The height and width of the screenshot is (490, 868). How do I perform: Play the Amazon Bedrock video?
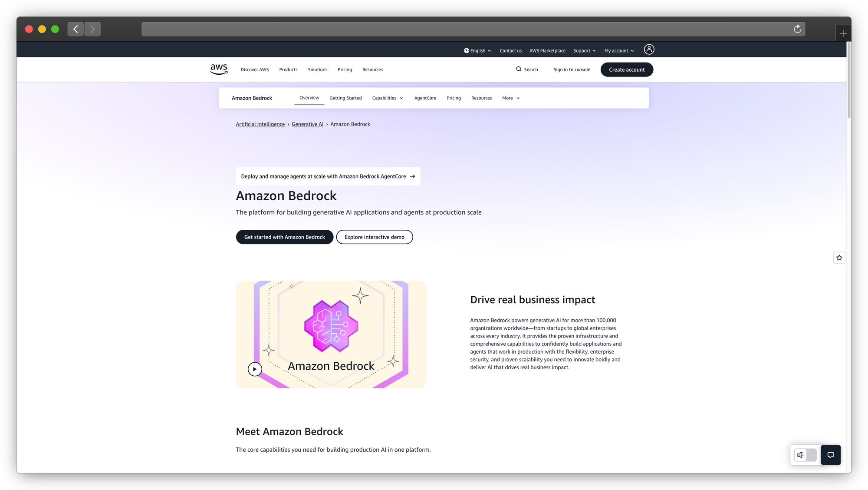pos(255,369)
